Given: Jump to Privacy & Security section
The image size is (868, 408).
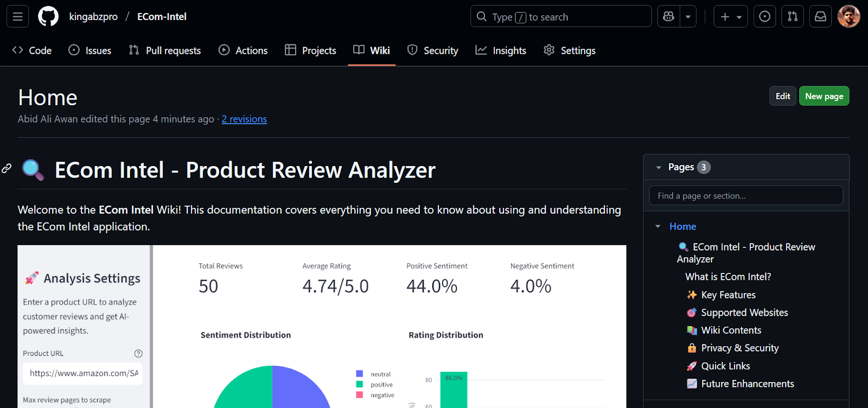Looking at the screenshot, I should click(x=733, y=348).
